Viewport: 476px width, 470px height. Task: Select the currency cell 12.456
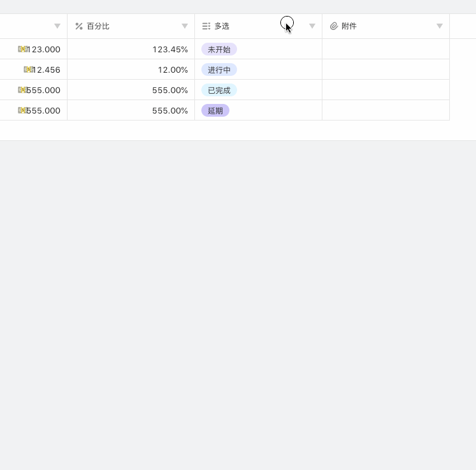pos(33,70)
